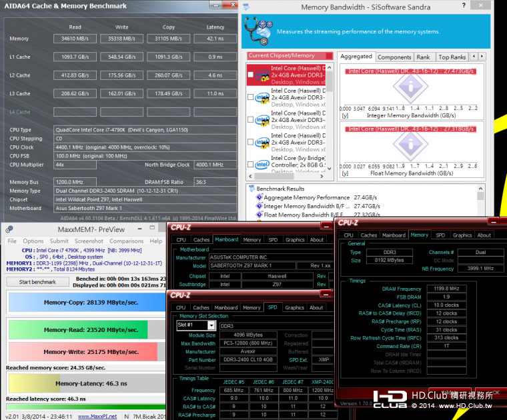
Task: Switch to the Components tab in Sandra
Action: tap(394, 57)
